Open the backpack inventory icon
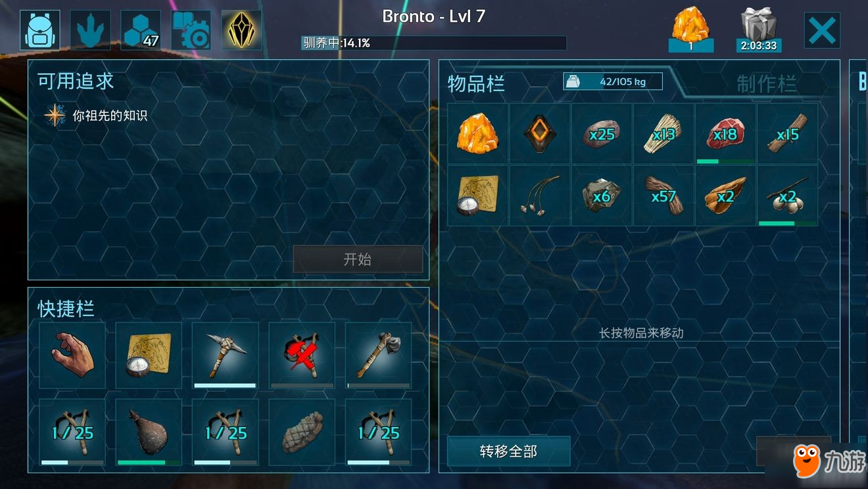The height and width of the screenshot is (489, 868). [39, 30]
